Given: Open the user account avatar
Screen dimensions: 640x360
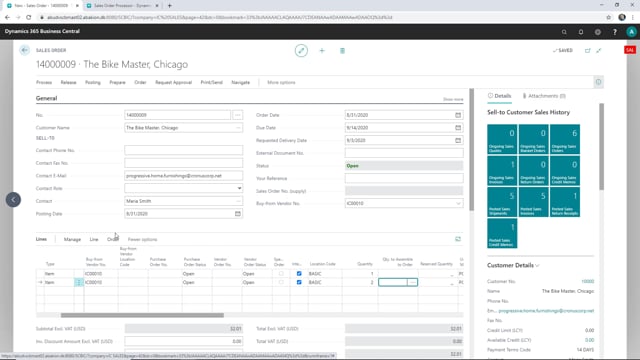Looking at the screenshot, I should [x=631, y=32].
